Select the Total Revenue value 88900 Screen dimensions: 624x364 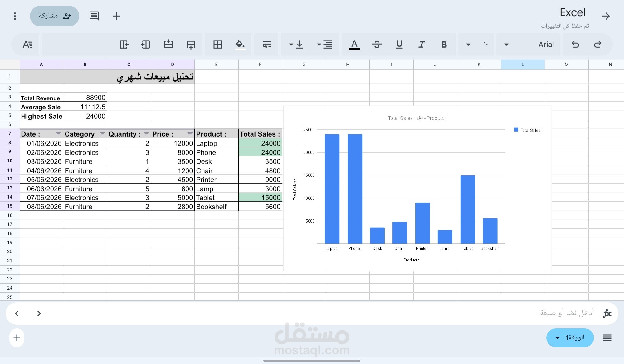click(85, 98)
